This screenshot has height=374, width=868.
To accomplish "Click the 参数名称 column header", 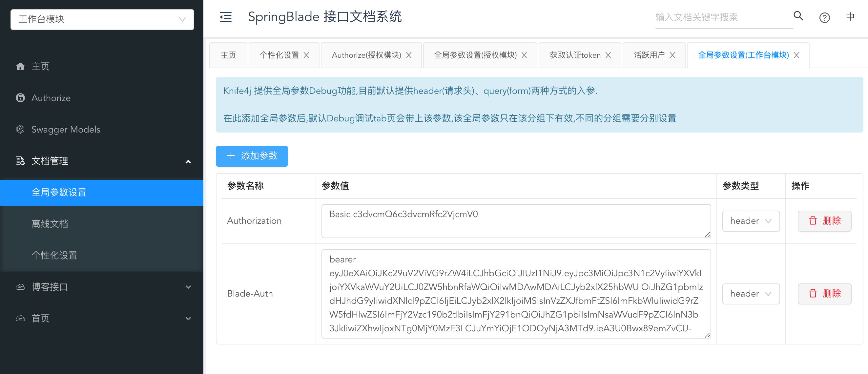I will (x=268, y=186).
